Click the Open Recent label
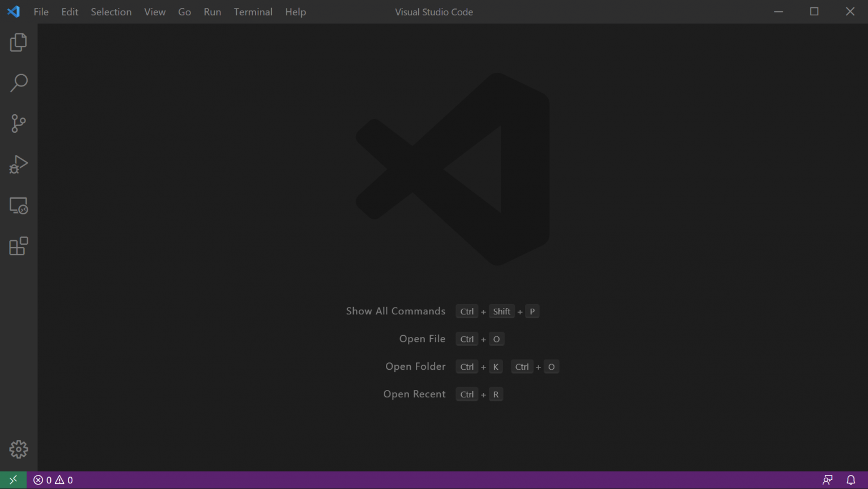Viewport: 868px width, 489px height. [414, 394]
